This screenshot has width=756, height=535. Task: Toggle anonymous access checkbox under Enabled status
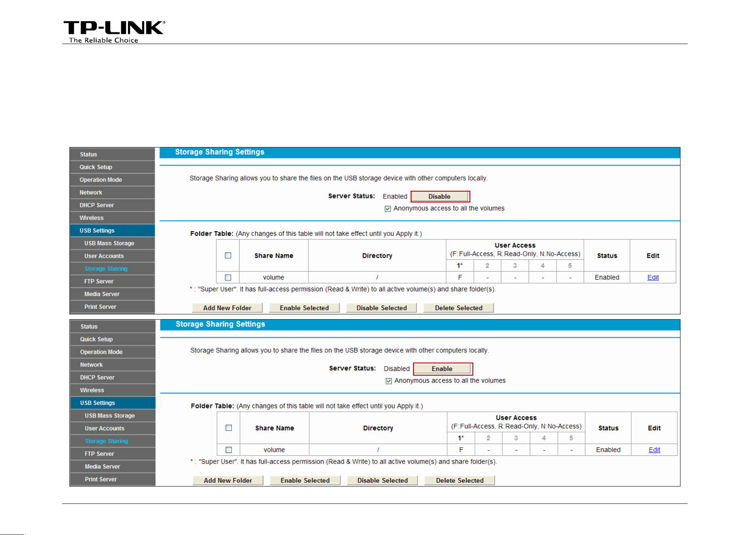[x=388, y=209]
